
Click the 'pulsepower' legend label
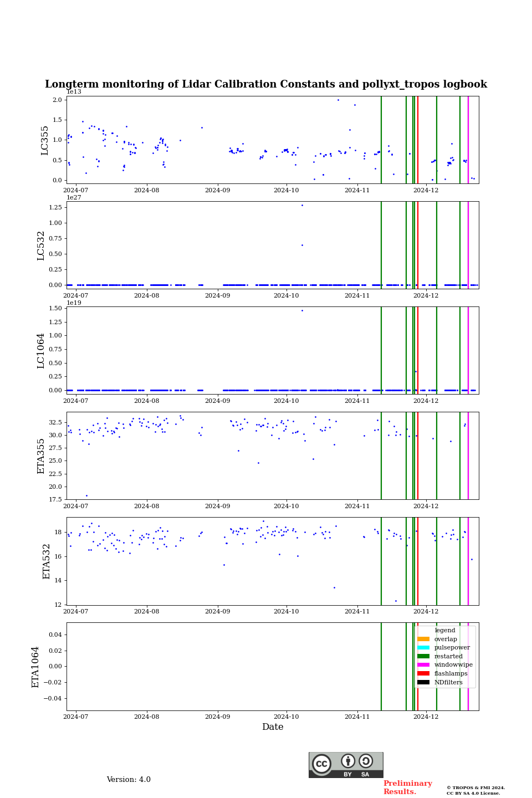[x=452, y=648]
